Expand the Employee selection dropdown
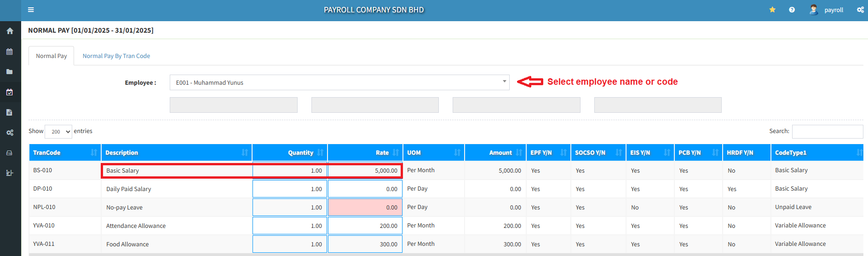Viewport: 868px width, 256px height. (339, 82)
